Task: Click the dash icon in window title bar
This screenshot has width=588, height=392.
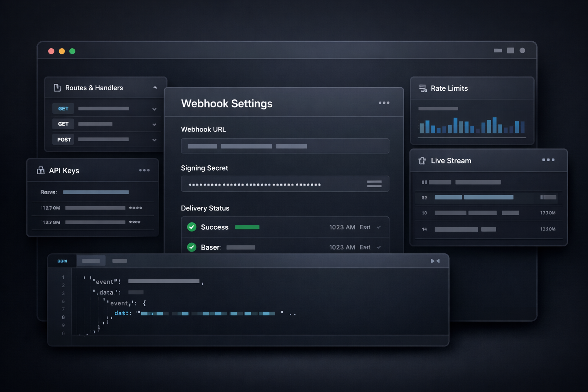Action: (x=498, y=51)
